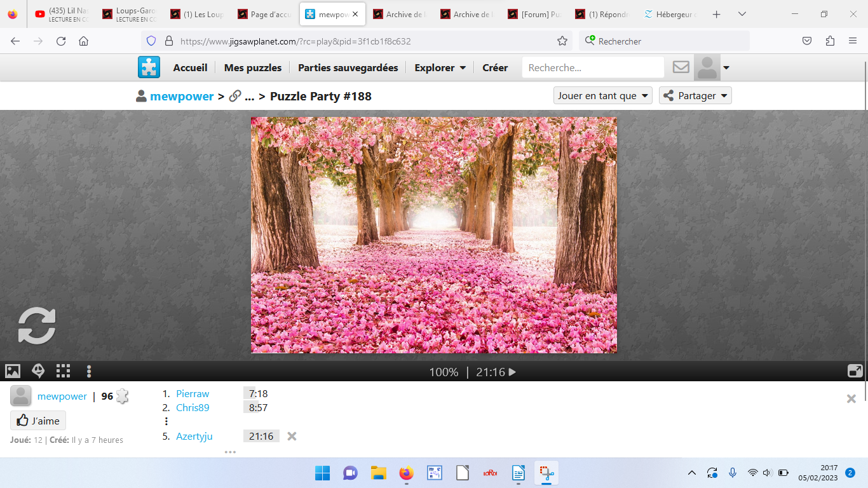868x488 pixels.
Task: Open mewpower's profile link in the info panel
Action: [x=62, y=396]
